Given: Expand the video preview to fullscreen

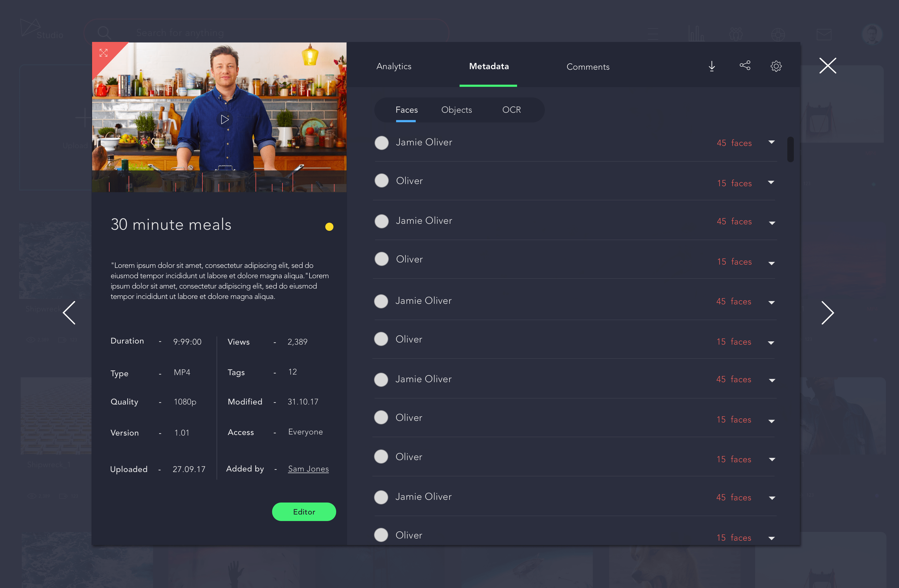Looking at the screenshot, I should pos(104,53).
